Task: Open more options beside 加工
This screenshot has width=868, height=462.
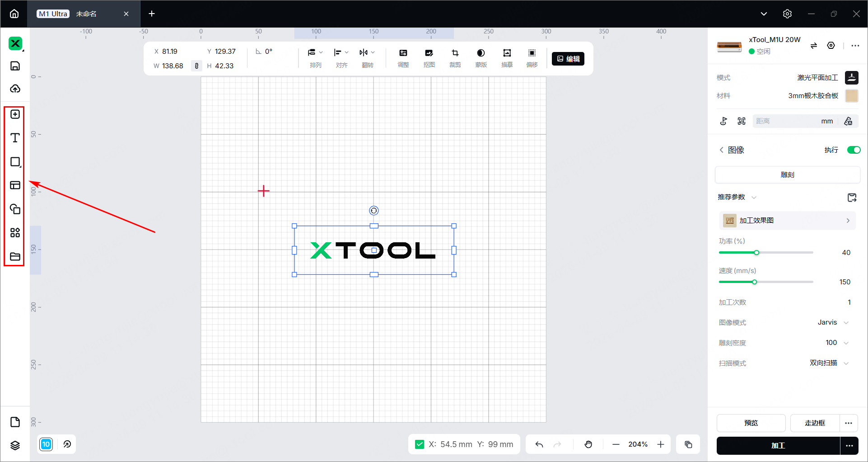Action: 849,446
